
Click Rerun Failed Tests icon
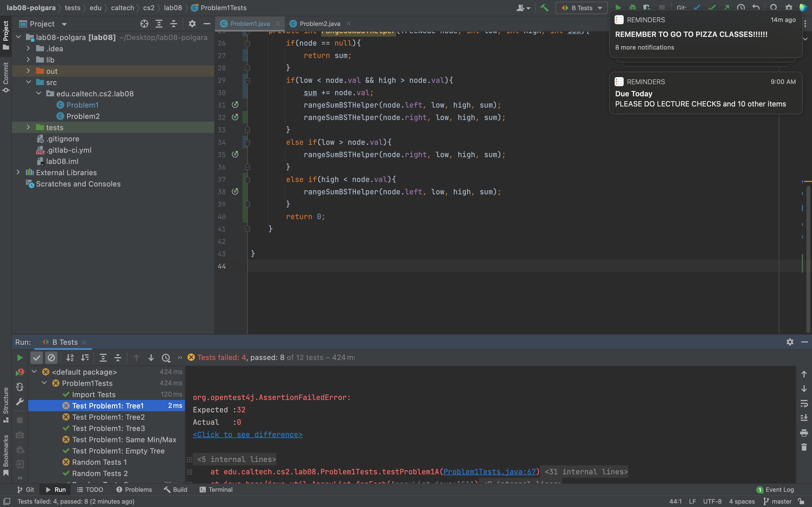pyautogui.click(x=20, y=372)
